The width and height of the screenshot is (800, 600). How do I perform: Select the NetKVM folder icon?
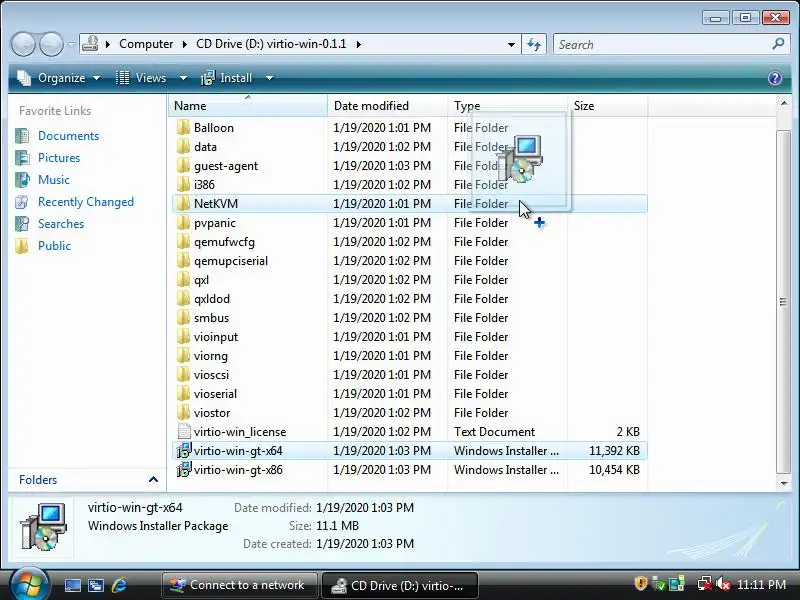pos(183,204)
